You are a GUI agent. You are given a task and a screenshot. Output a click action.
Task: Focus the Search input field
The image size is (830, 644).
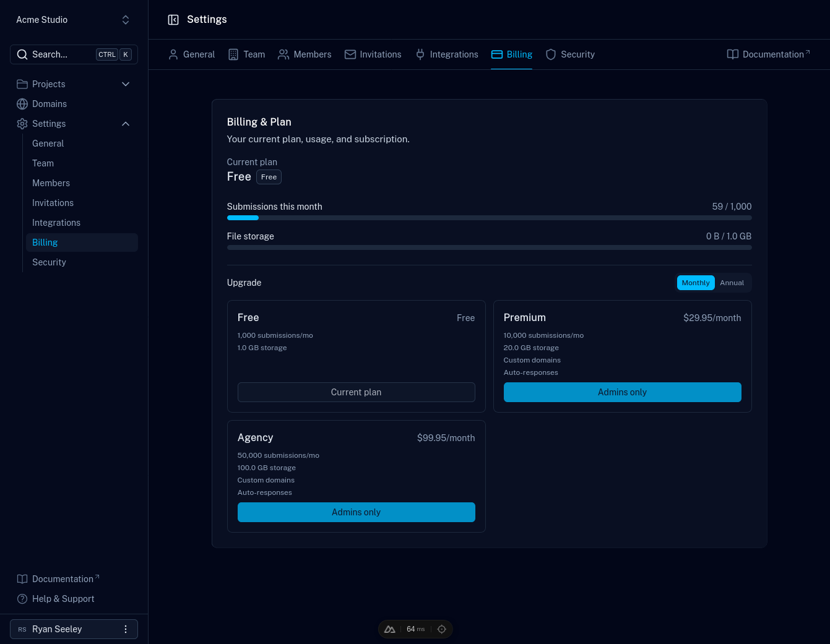(74, 54)
